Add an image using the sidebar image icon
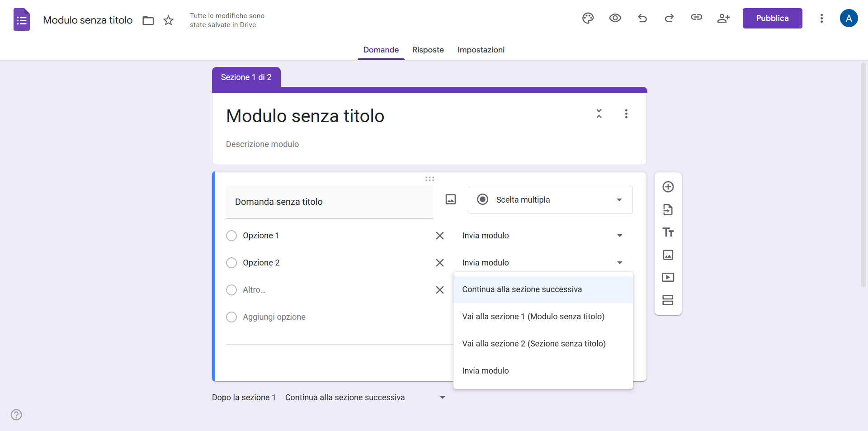868x431 pixels. [x=668, y=255]
